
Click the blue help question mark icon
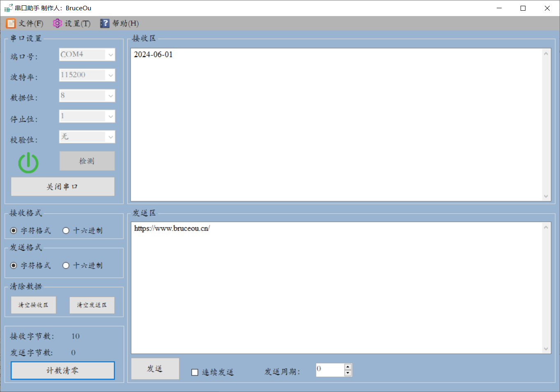(x=105, y=23)
